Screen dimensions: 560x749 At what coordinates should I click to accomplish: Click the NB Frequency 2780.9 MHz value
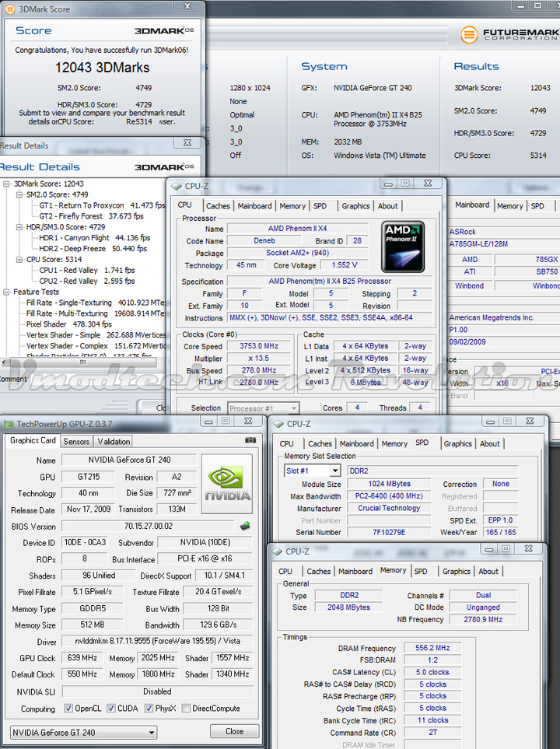point(483,620)
